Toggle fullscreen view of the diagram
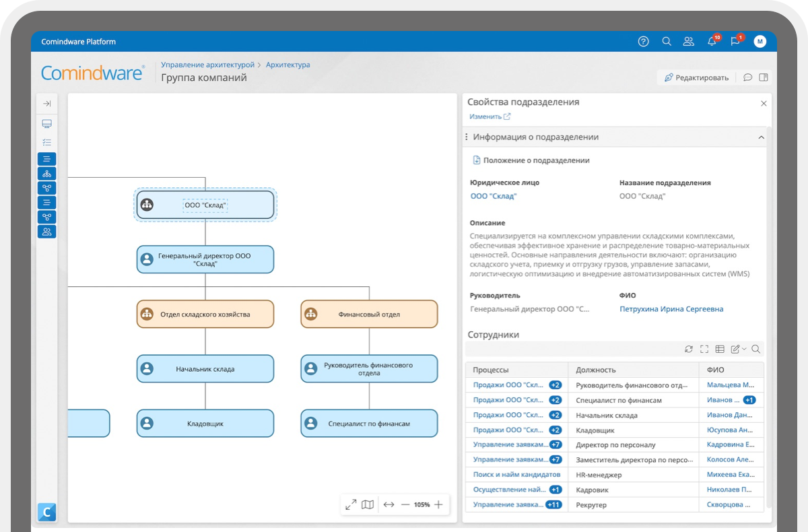 pyautogui.click(x=351, y=504)
